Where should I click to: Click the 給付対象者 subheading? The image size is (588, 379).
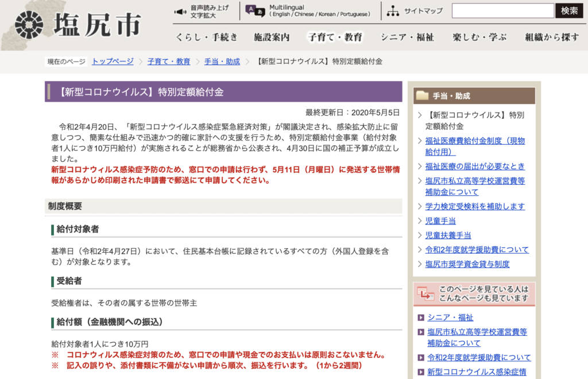[78, 229]
